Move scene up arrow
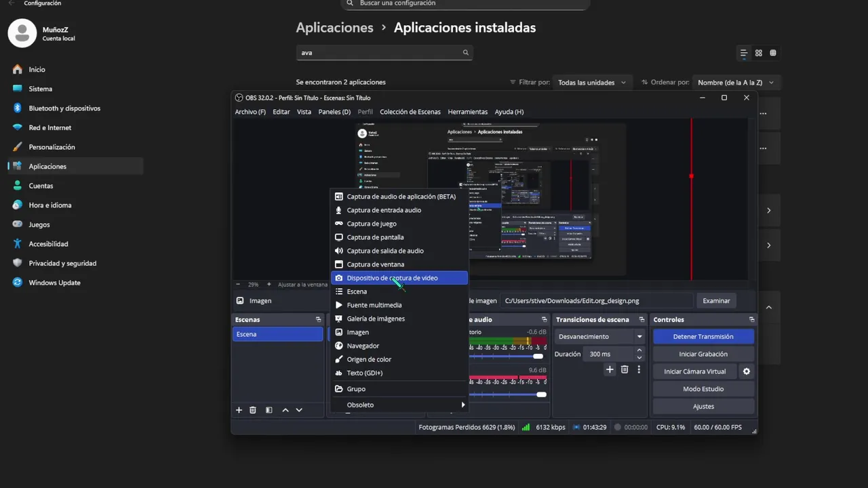This screenshot has height=488, width=868. pyautogui.click(x=285, y=410)
